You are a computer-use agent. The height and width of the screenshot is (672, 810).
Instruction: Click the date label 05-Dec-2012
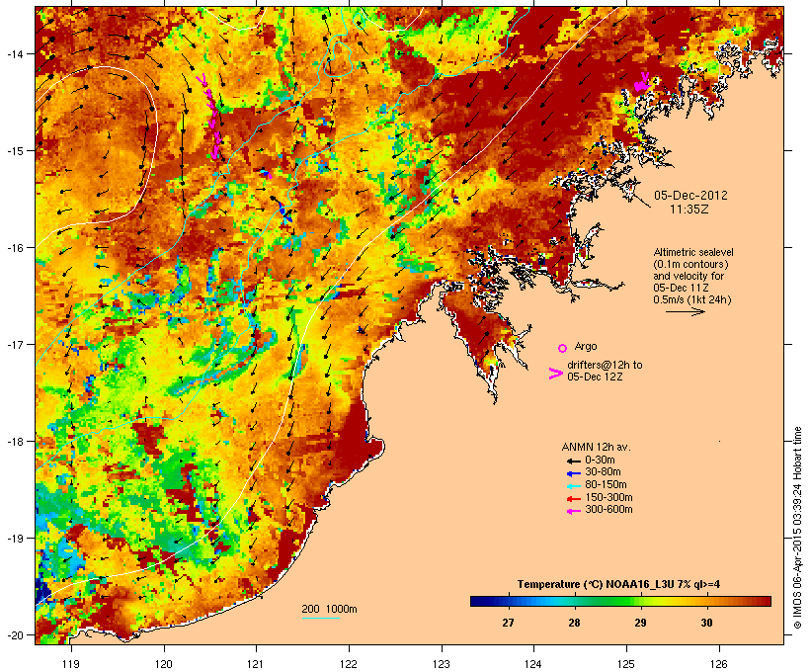690,196
